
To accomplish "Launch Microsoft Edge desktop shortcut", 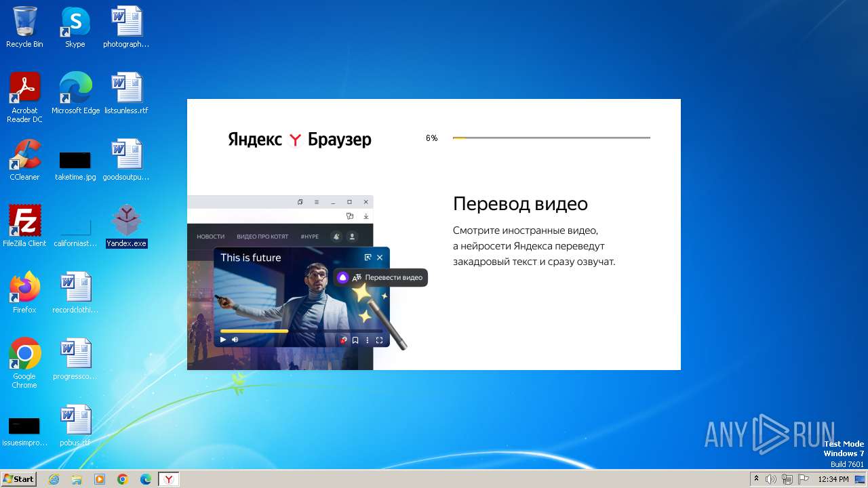I will tap(75, 93).
